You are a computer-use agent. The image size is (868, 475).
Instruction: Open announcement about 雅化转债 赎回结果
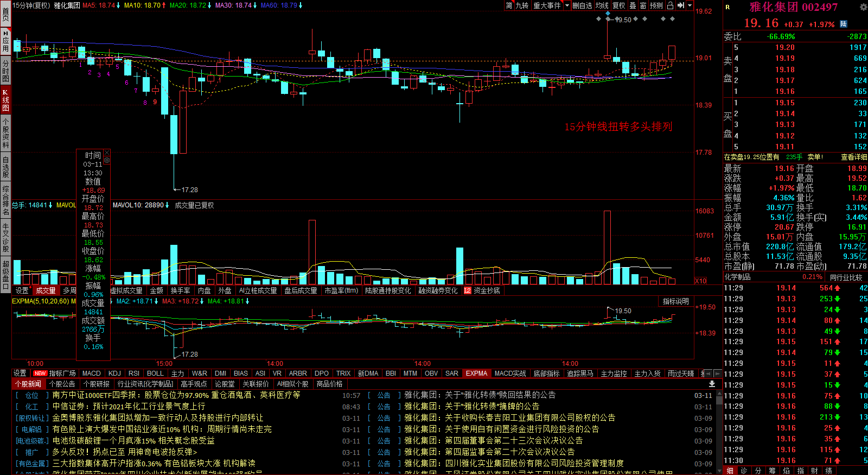[x=480, y=395]
